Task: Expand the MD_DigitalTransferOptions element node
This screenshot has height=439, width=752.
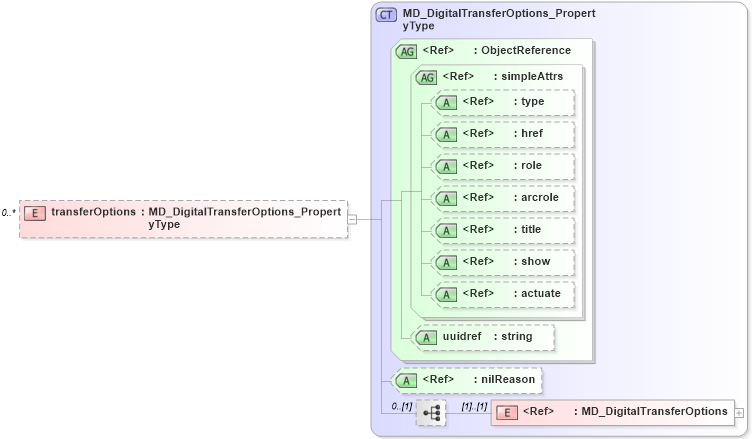Action: click(739, 413)
